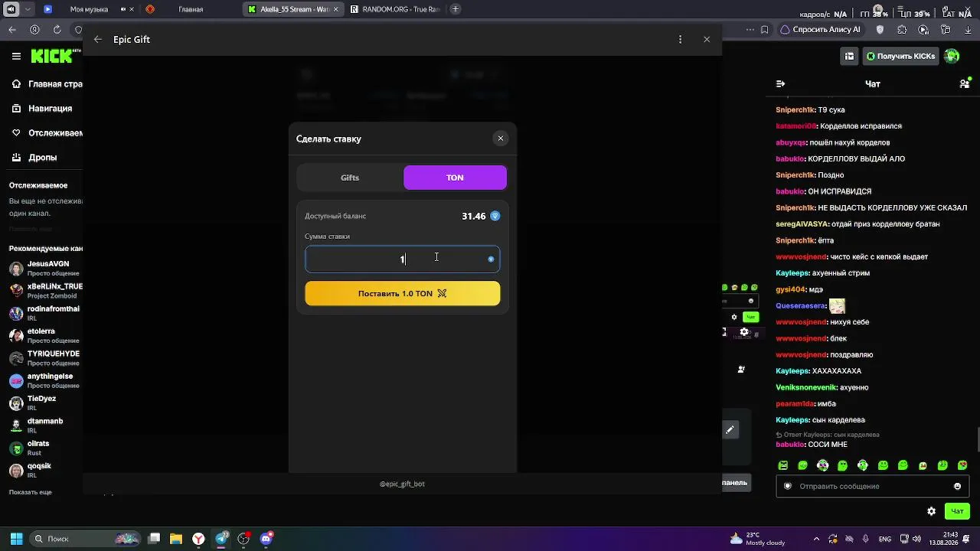The width and height of the screenshot is (980, 551).
Task: Show hidden system tray icons
Action: pos(816,539)
